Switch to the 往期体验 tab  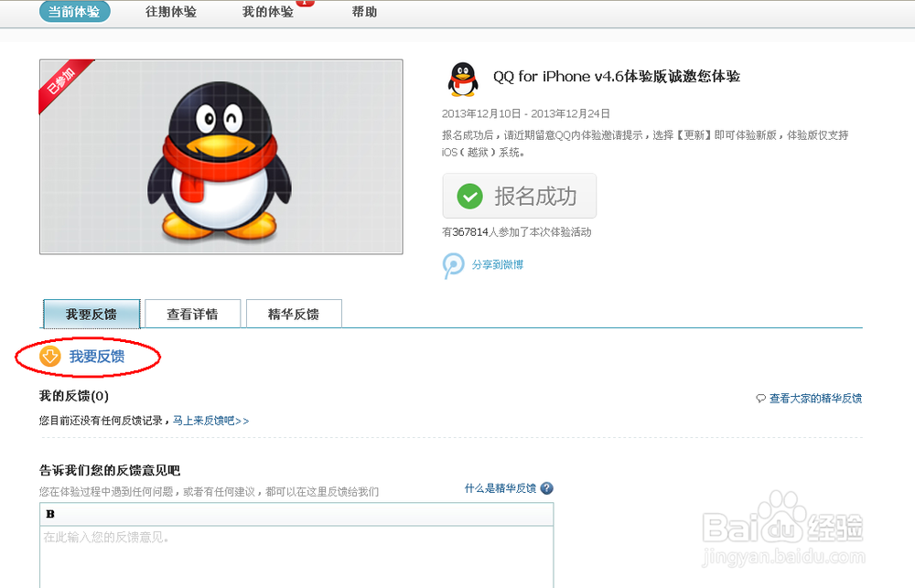point(171,12)
